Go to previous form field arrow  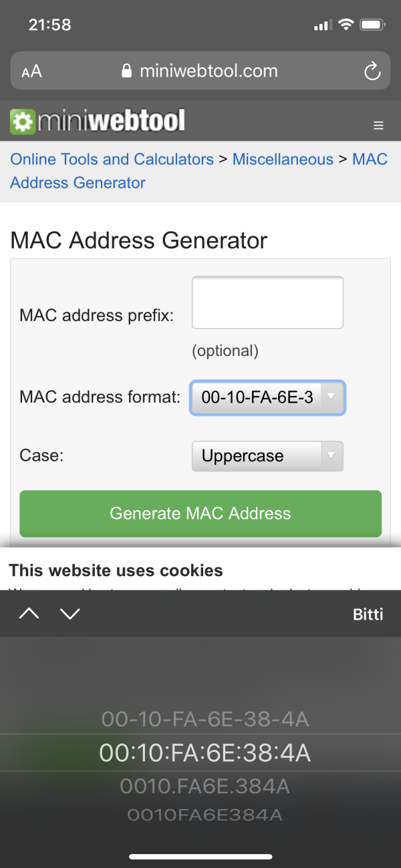[x=29, y=614]
